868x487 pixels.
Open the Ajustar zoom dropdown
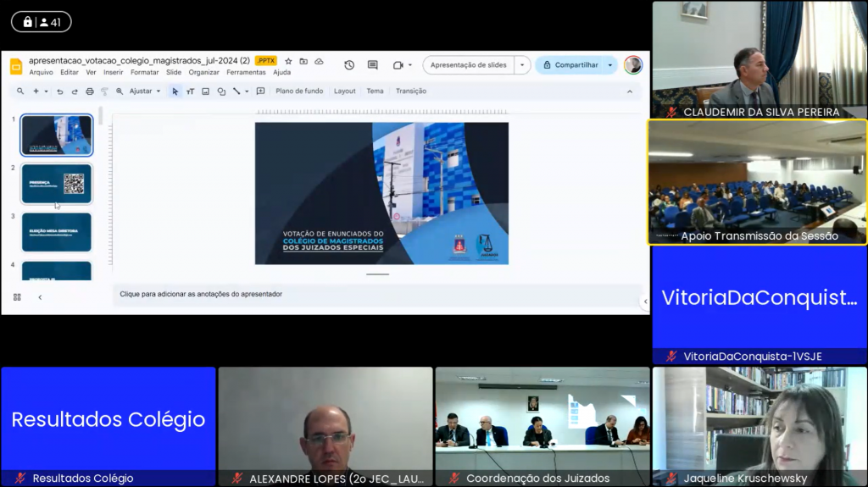tap(144, 91)
